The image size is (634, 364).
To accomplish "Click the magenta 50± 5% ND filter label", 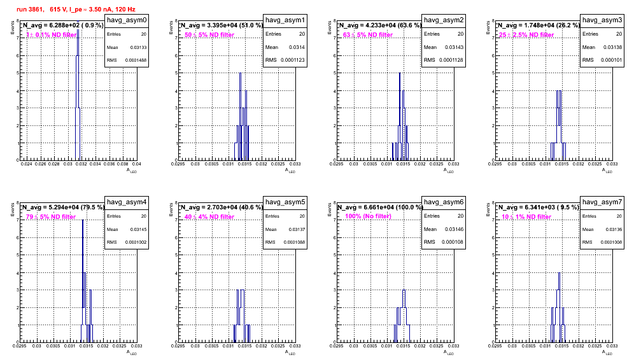I will [x=209, y=35].
